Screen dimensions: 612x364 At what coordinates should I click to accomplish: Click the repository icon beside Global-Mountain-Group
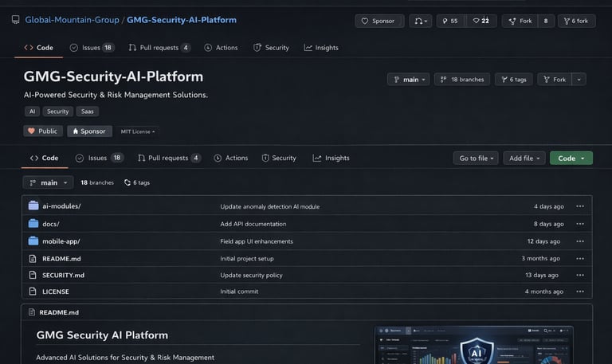(16, 19)
